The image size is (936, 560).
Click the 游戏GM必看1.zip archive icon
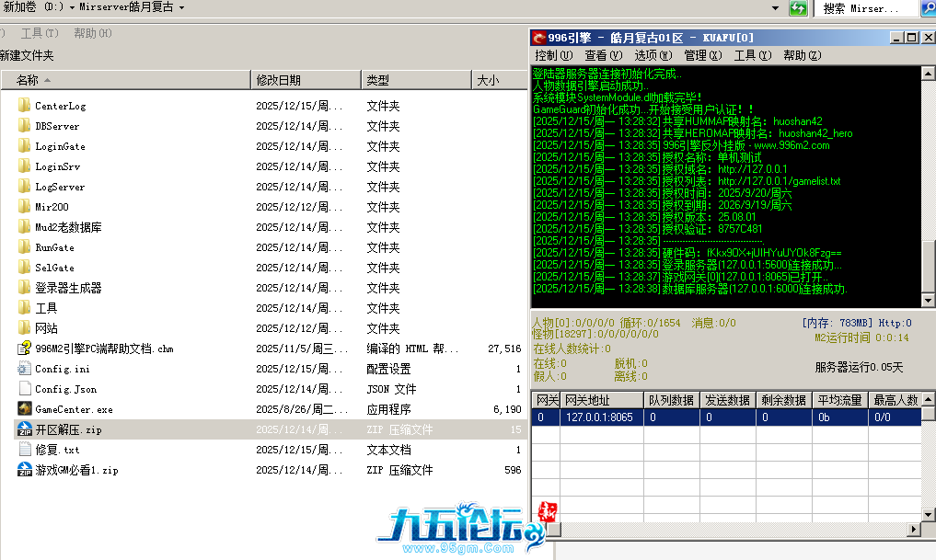pyautogui.click(x=25, y=470)
